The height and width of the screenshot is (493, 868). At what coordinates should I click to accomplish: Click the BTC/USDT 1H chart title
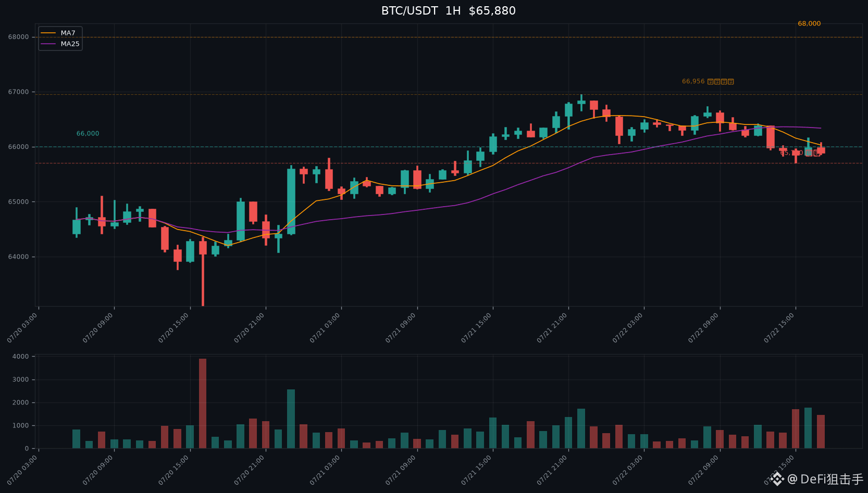coord(449,10)
